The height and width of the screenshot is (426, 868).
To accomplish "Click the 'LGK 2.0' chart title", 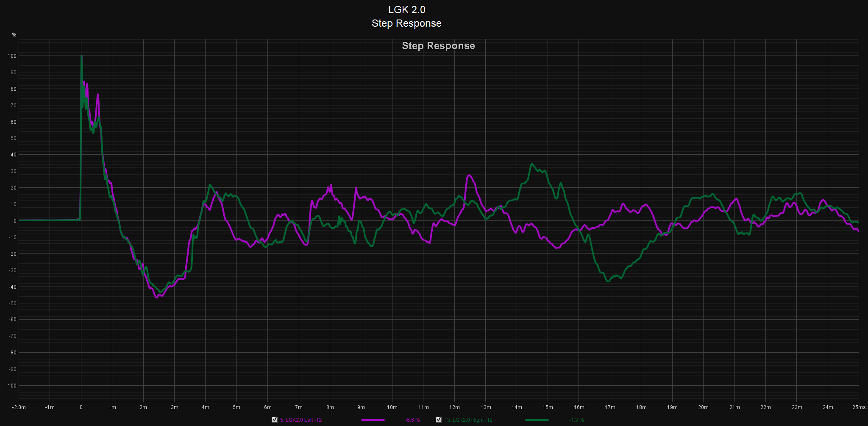I will click(x=407, y=10).
